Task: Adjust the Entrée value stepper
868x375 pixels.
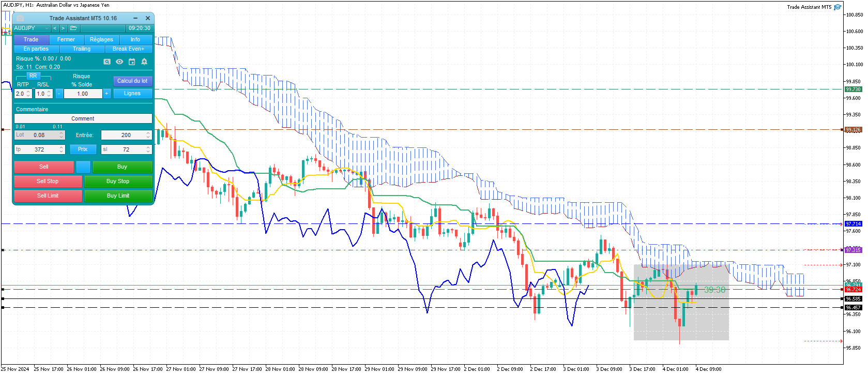Action: point(148,135)
